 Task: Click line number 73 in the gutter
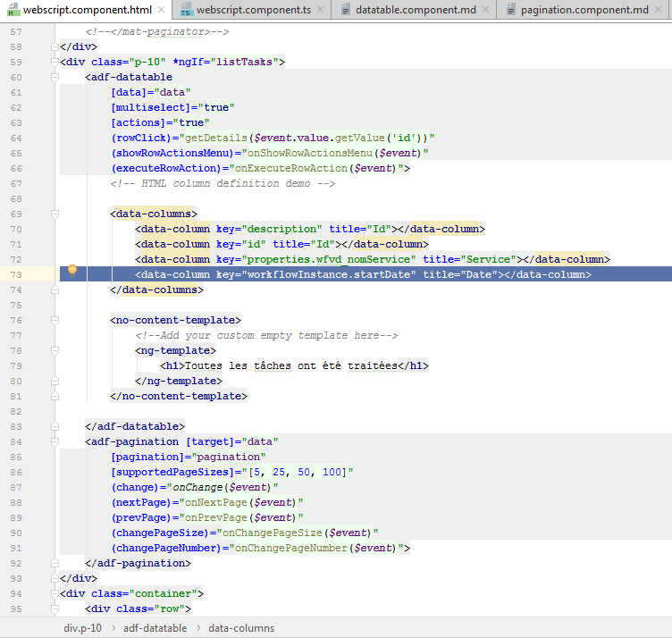coord(16,274)
